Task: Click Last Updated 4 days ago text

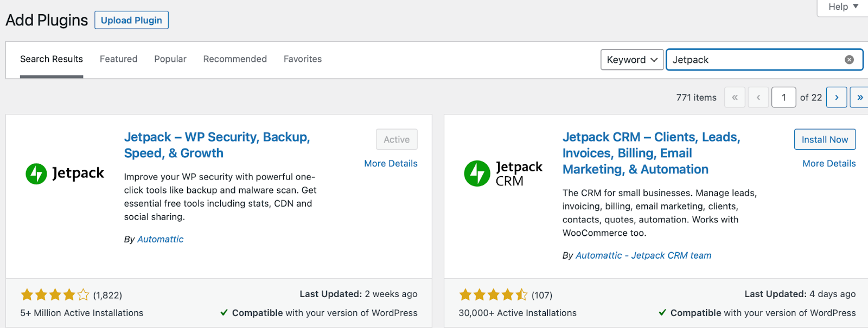Action: pyautogui.click(x=800, y=294)
